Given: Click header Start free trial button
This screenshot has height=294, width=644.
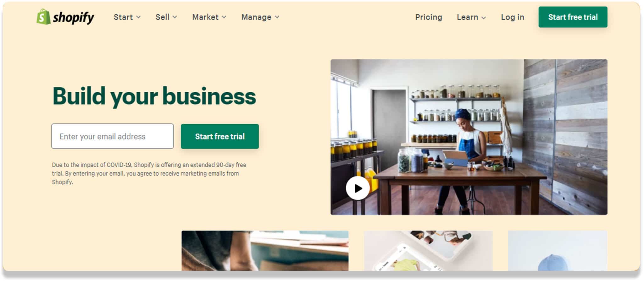Looking at the screenshot, I should click(x=573, y=17).
